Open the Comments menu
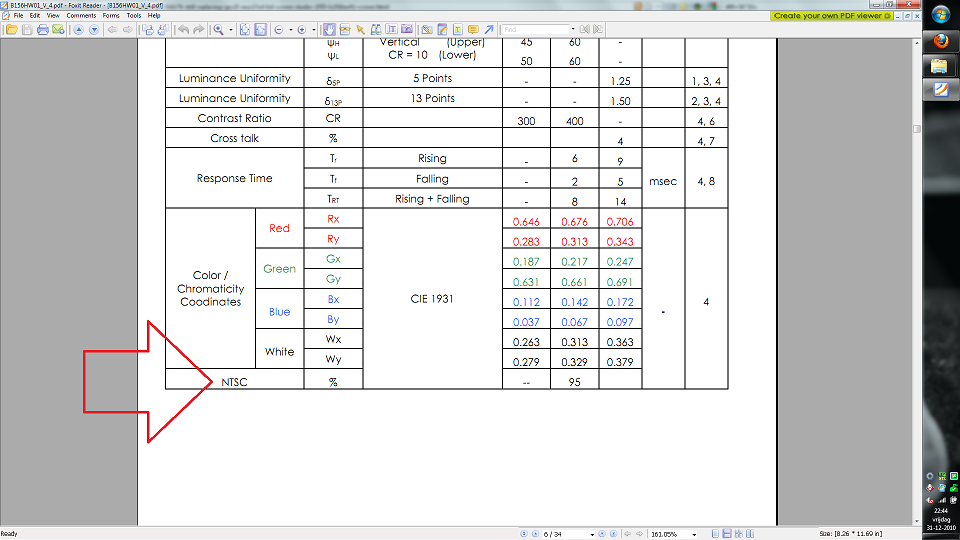The image size is (960, 540). coord(81,16)
